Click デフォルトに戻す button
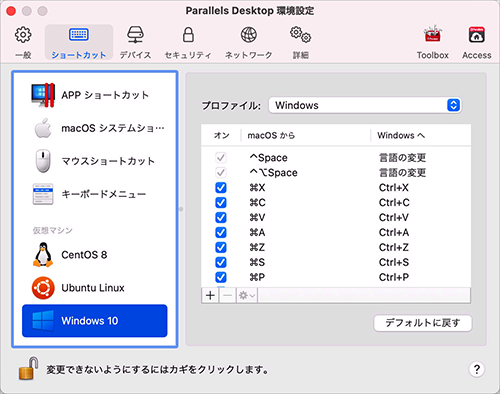This screenshot has height=394, width=500. pos(423,323)
